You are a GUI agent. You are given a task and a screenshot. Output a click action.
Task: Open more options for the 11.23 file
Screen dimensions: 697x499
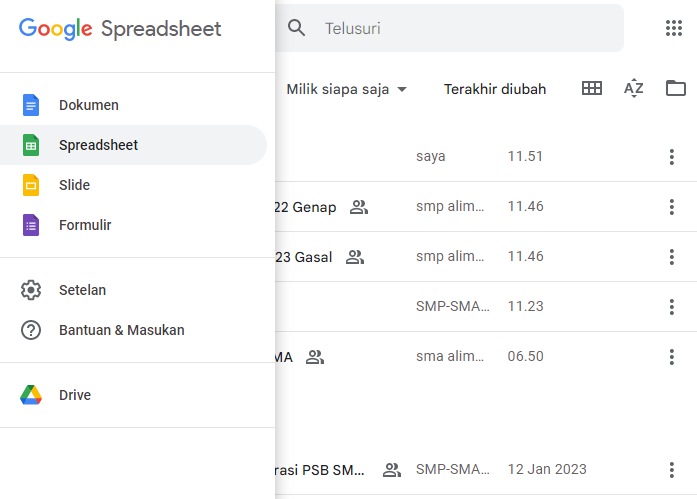pyautogui.click(x=672, y=307)
